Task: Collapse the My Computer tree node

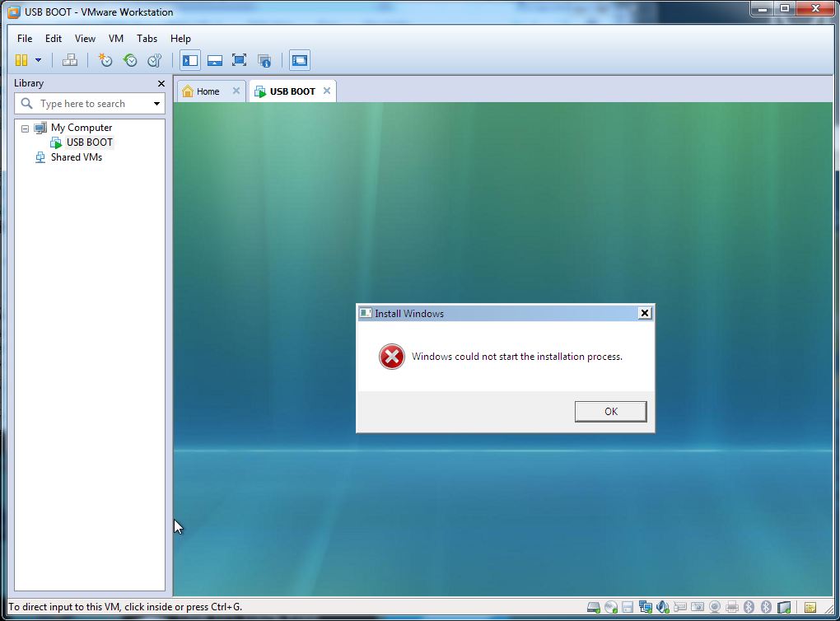Action: point(25,128)
